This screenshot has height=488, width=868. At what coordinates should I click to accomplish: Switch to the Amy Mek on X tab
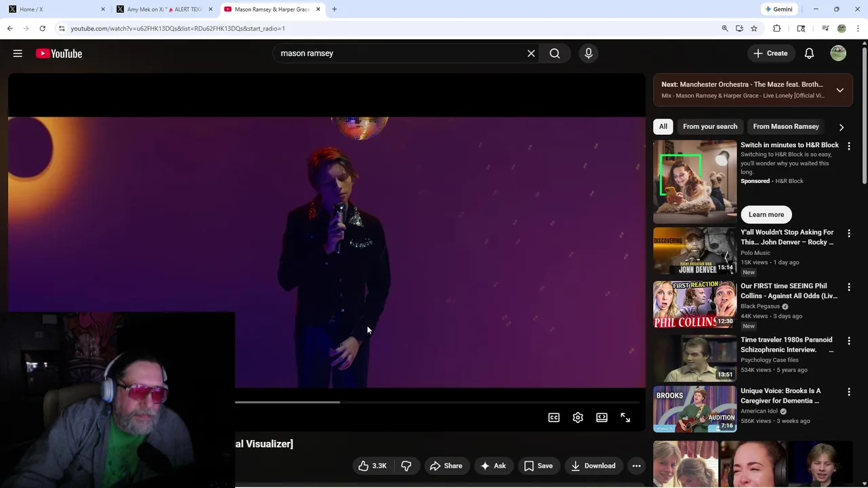[163, 9]
